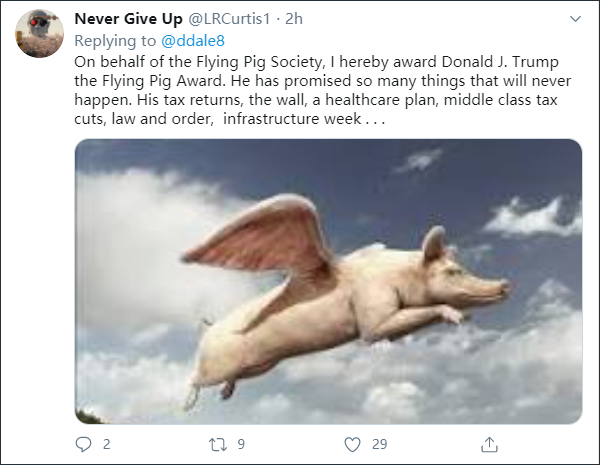
Task: Click the reply speech bubble icon
Action: [x=83, y=443]
